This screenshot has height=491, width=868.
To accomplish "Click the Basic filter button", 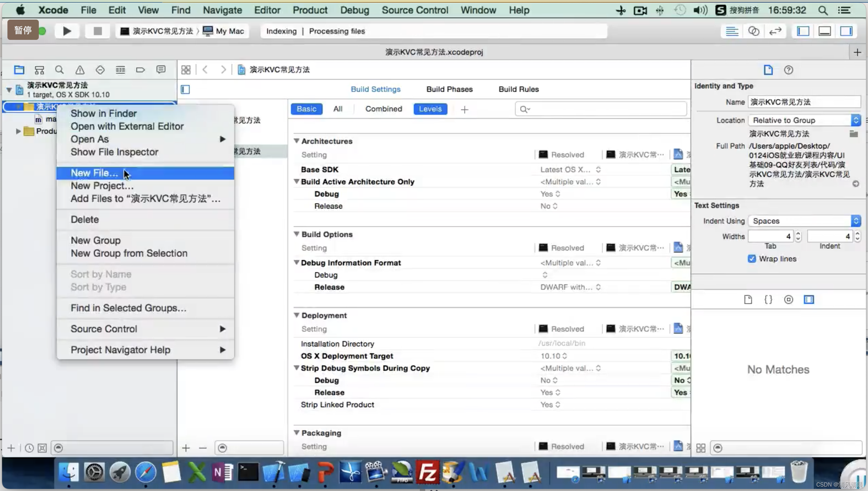I will tap(306, 109).
